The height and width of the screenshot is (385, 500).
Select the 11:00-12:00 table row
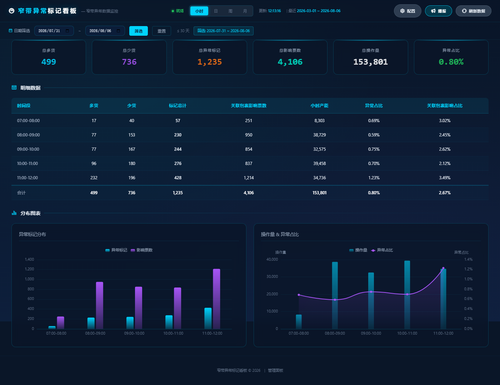click(x=250, y=178)
